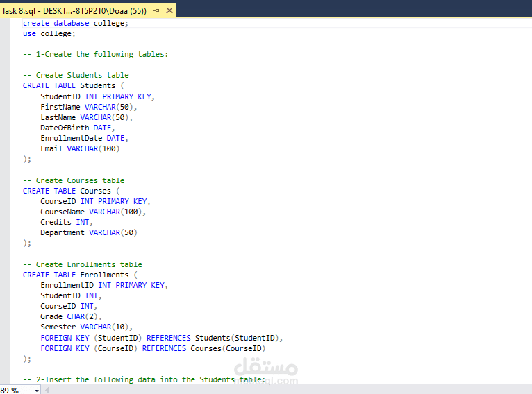Click comment '-- Create Enrollments table'

point(83,264)
